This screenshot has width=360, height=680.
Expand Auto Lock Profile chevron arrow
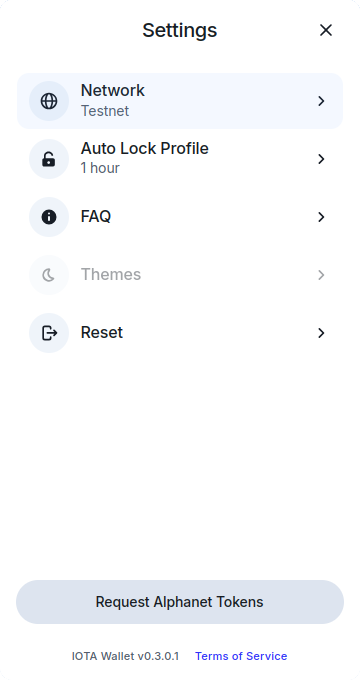click(321, 159)
